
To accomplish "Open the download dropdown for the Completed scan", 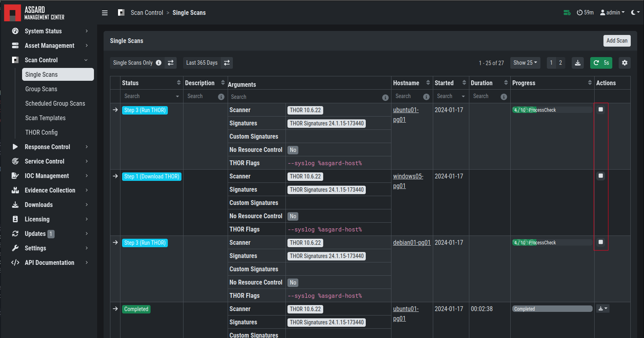I will [x=603, y=309].
